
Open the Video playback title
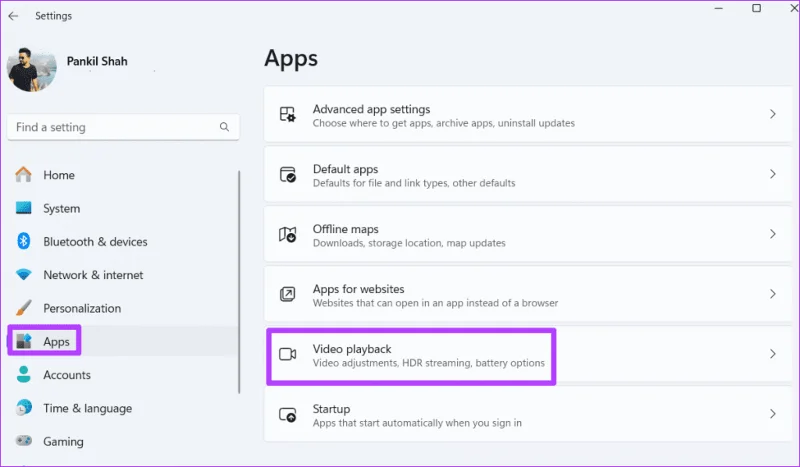pyautogui.click(x=352, y=349)
